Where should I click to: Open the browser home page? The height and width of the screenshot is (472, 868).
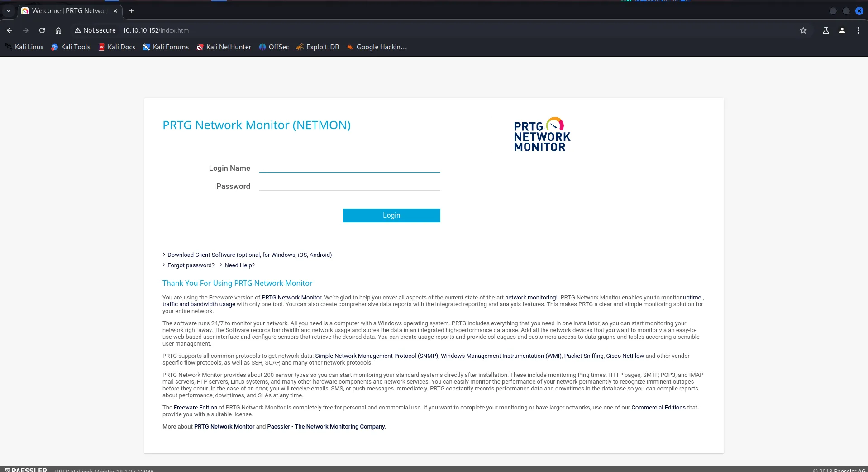(x=58, y=30)
